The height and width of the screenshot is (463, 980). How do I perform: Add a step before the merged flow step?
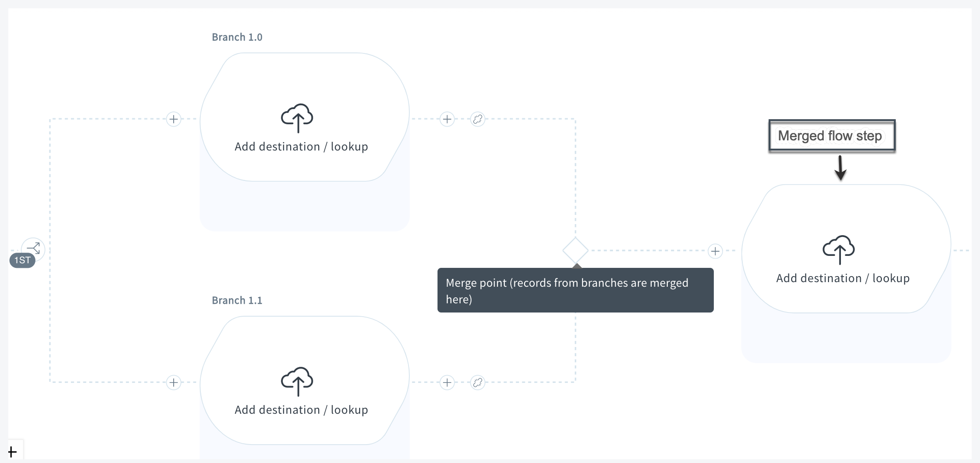click(x=715, y=251)
